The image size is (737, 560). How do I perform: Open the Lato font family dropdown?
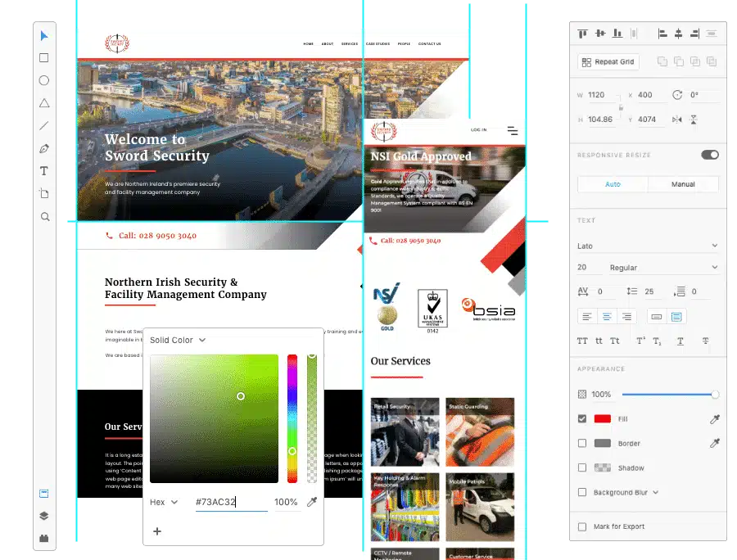(x=648, y=246)
